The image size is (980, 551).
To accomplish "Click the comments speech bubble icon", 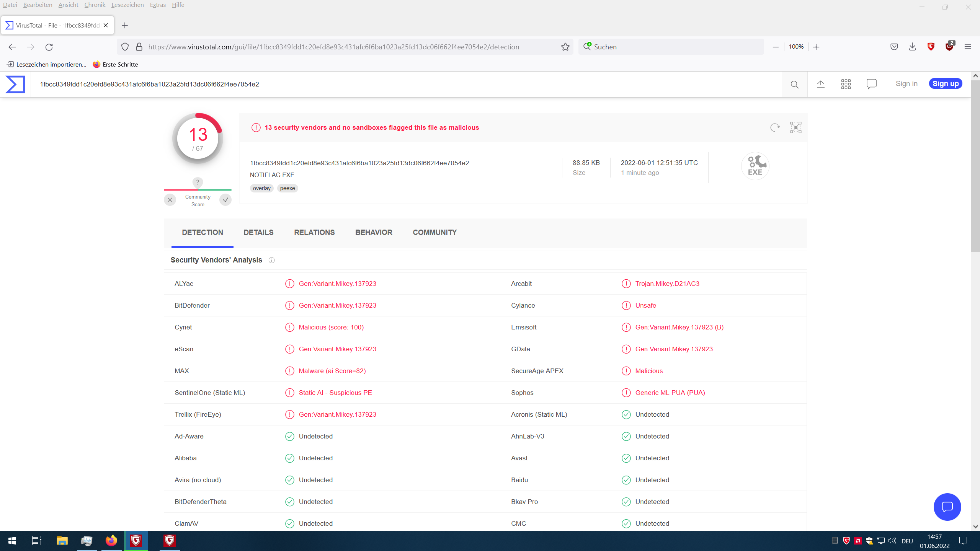I will click(872, 84).
